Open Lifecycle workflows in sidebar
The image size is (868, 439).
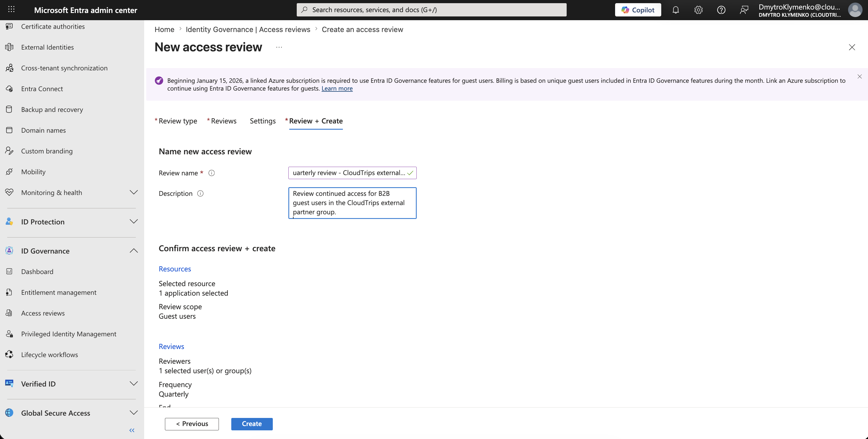pos(50,354)
